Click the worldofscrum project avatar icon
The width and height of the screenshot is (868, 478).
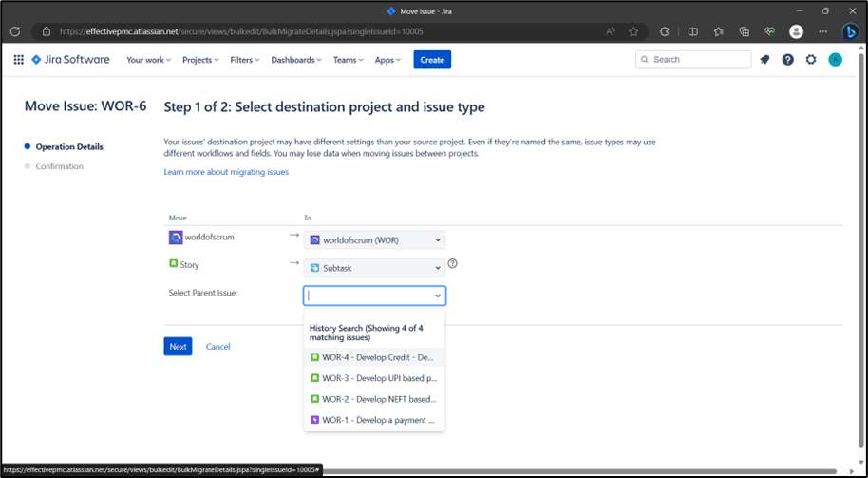point(176,238)
